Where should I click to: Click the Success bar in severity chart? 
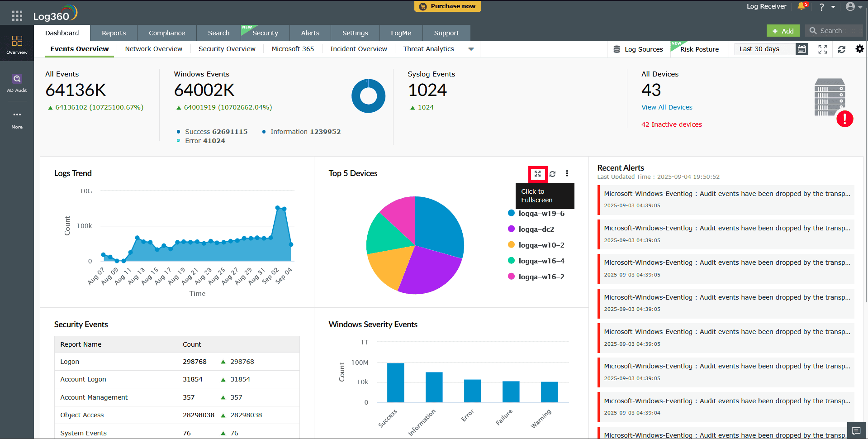[396, 383]
